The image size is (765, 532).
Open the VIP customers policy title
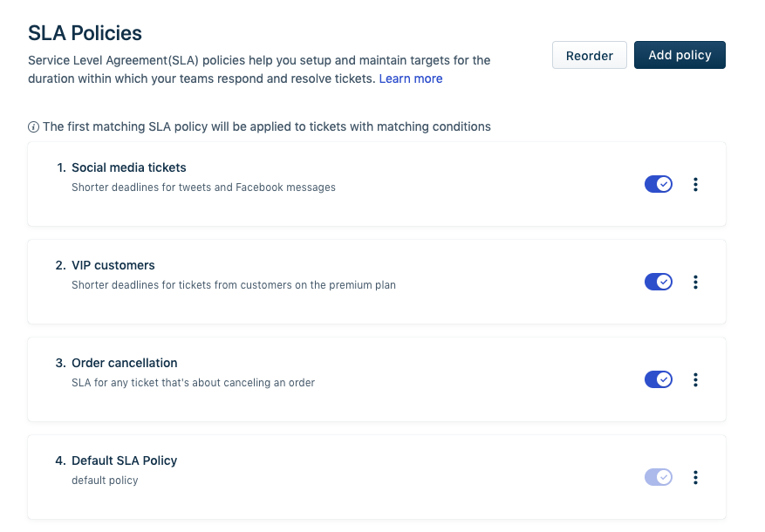(x=113, y=265)
